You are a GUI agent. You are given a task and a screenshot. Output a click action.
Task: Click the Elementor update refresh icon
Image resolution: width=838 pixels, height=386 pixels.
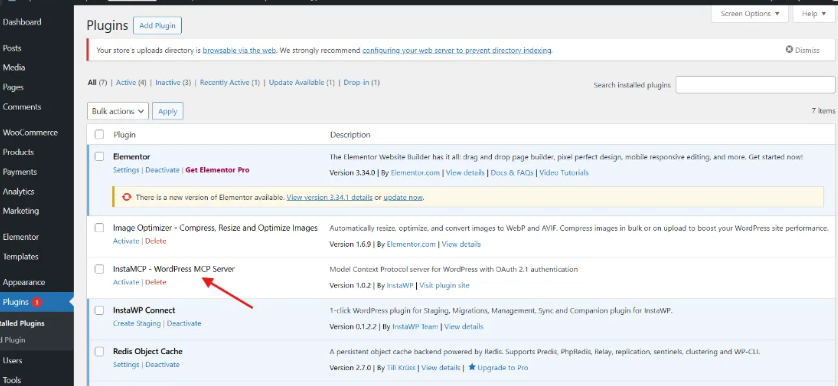pyautogui.click(x=127, y=197)
